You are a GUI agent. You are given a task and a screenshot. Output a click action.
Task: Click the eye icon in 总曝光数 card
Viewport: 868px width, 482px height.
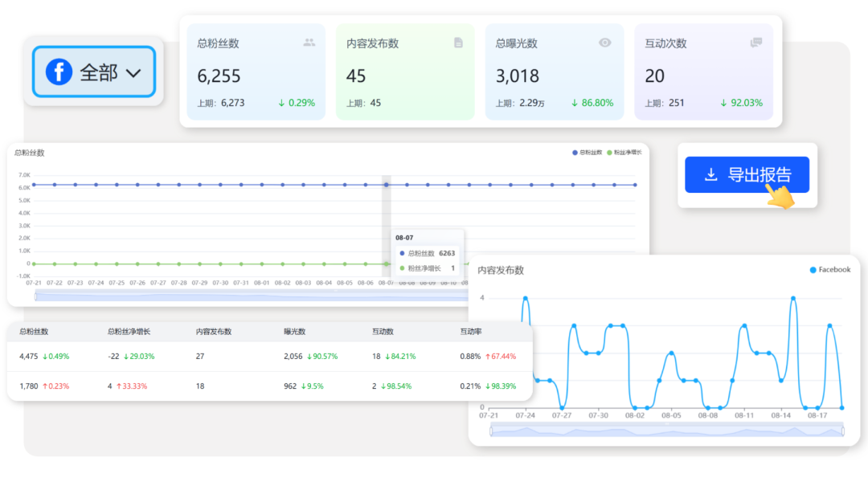click(x=605, y=43)
